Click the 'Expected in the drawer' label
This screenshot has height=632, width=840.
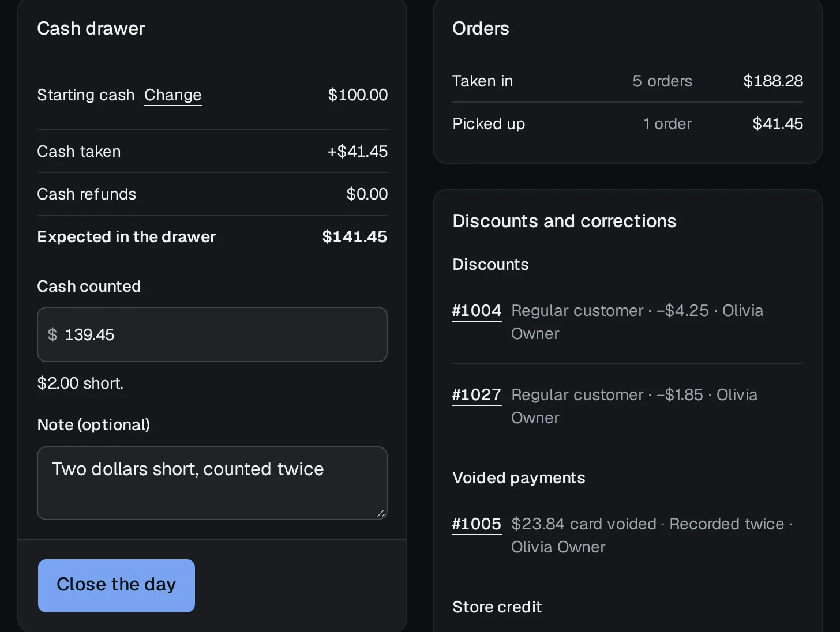point(126,237)
